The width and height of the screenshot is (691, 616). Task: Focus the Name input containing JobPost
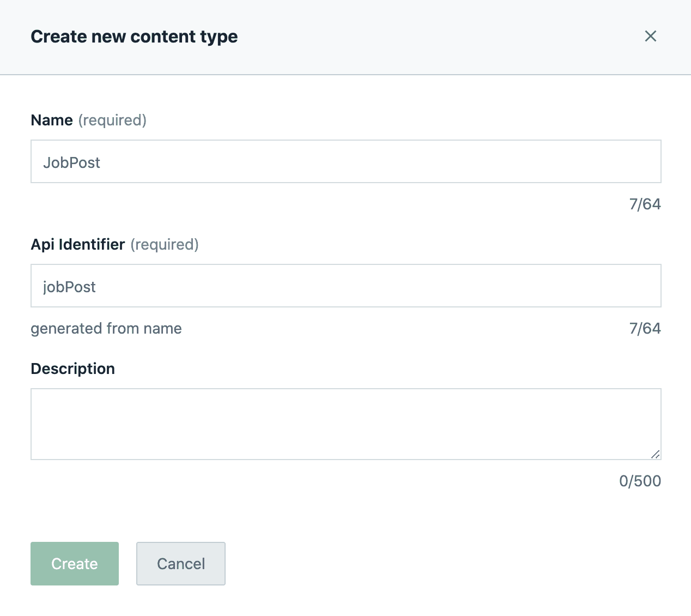coord(346,161)
